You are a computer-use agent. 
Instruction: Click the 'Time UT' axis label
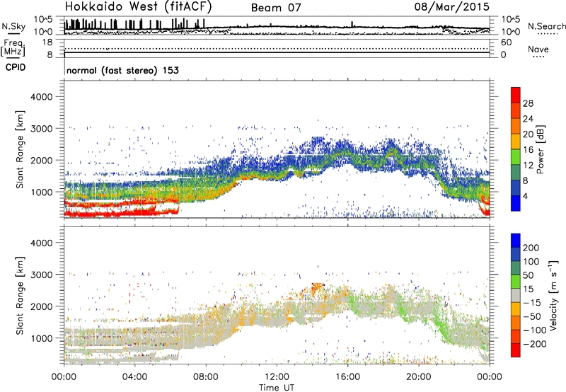tap(277, 387)
